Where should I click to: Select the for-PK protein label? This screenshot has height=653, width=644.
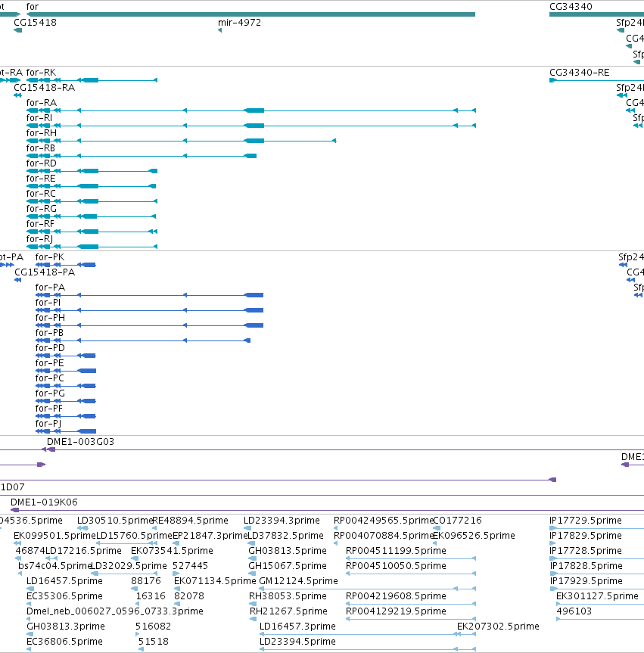coord(50,257)
